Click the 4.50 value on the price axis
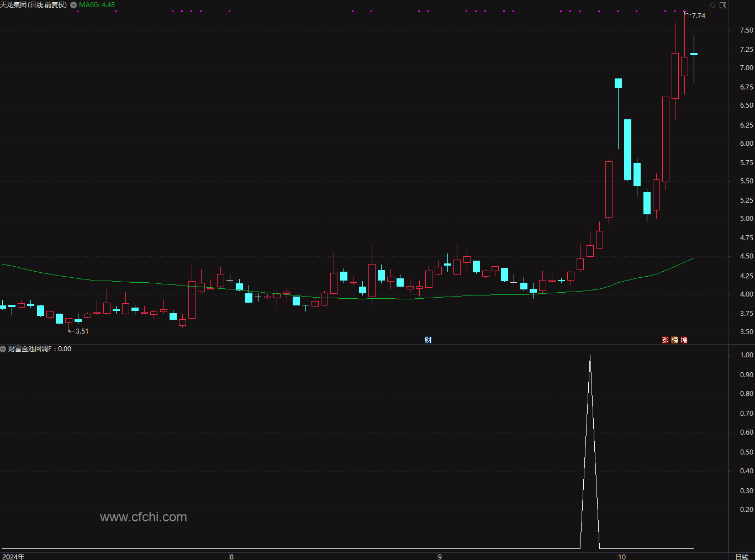Image resolution: width=755 pixels, height=560 pixels. pyautogui.click(x=747, y=256)
